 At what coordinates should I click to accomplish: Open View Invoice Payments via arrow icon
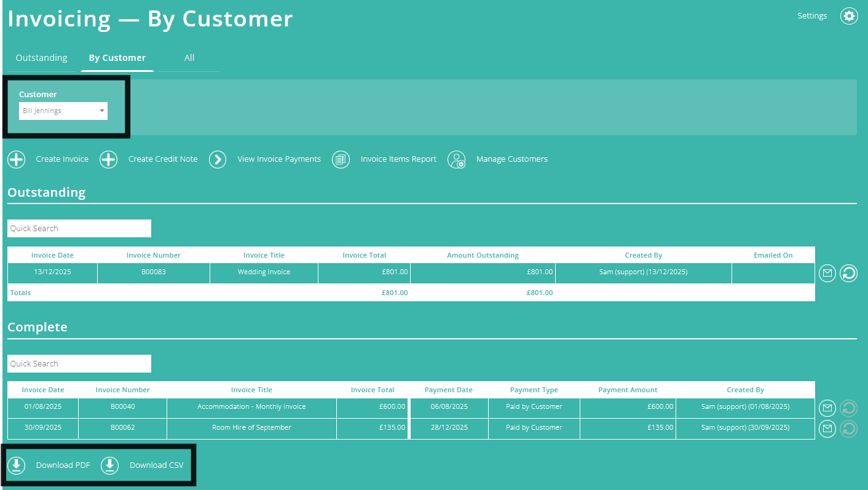pyautogui.click(x=218, y=159)
